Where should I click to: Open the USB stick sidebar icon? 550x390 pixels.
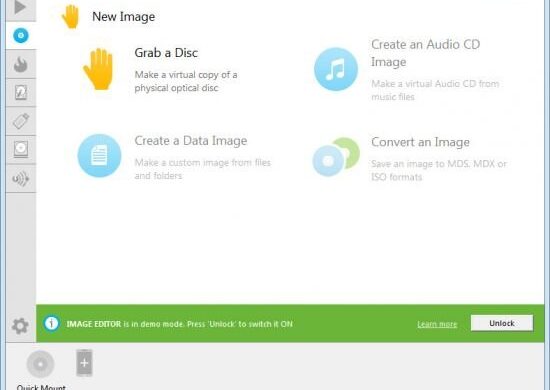pos(21,121)
